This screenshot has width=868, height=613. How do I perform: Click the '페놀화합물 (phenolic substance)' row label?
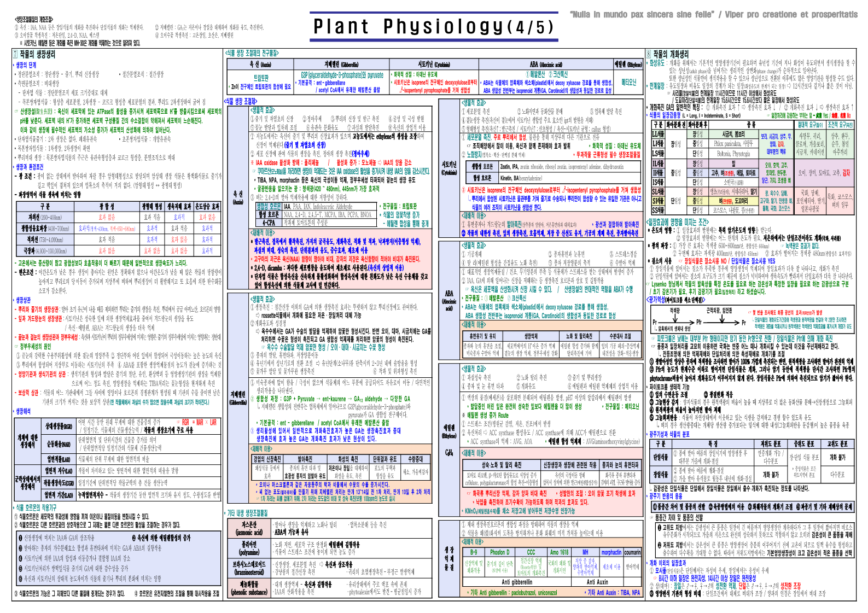click(249, 588)
